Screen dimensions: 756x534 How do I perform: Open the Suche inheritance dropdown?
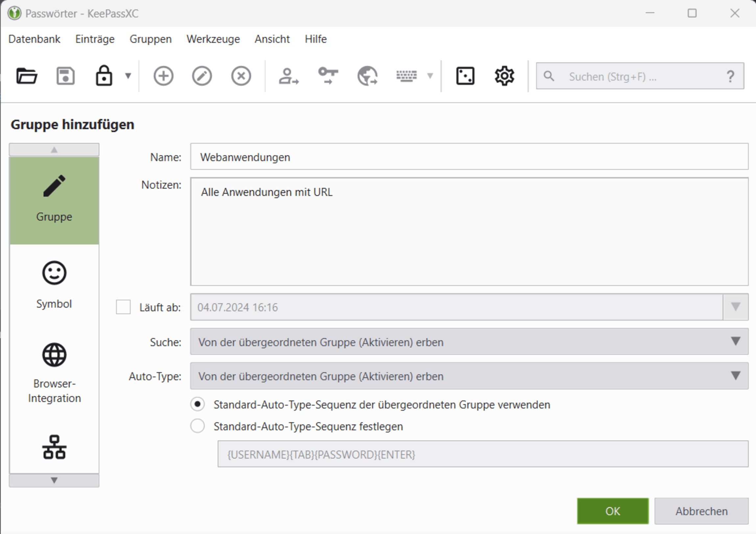[x=469, y=341]
